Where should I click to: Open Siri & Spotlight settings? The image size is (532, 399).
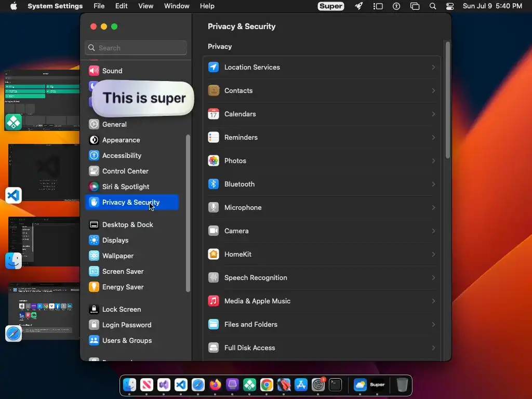tap(131, 187)
